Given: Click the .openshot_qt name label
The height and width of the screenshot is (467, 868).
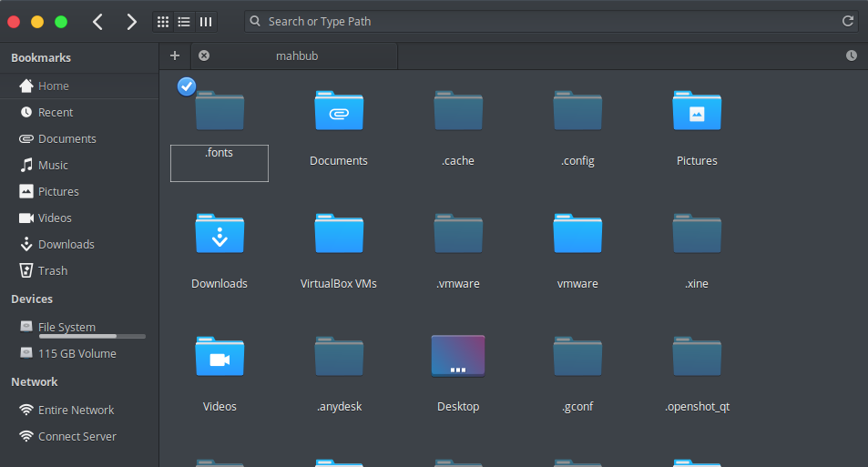Looking at the screenshot, I should pyautogui.click(x=697, y=407).
